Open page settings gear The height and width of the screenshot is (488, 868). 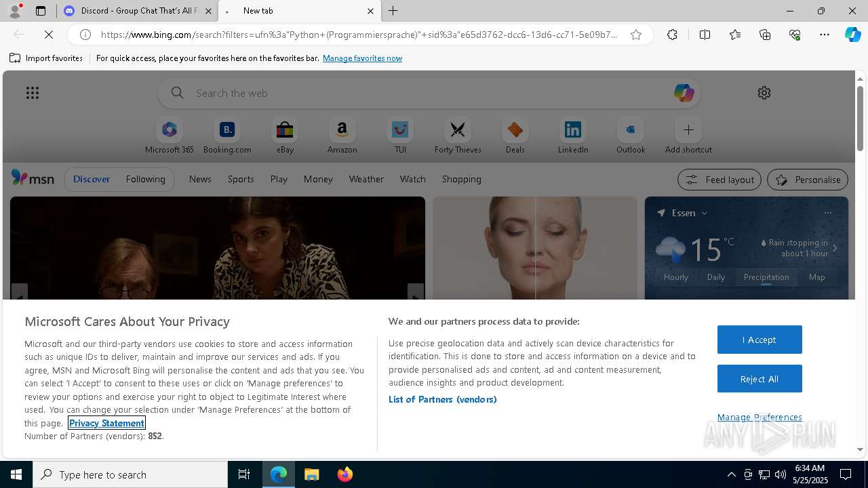point(764,93)
